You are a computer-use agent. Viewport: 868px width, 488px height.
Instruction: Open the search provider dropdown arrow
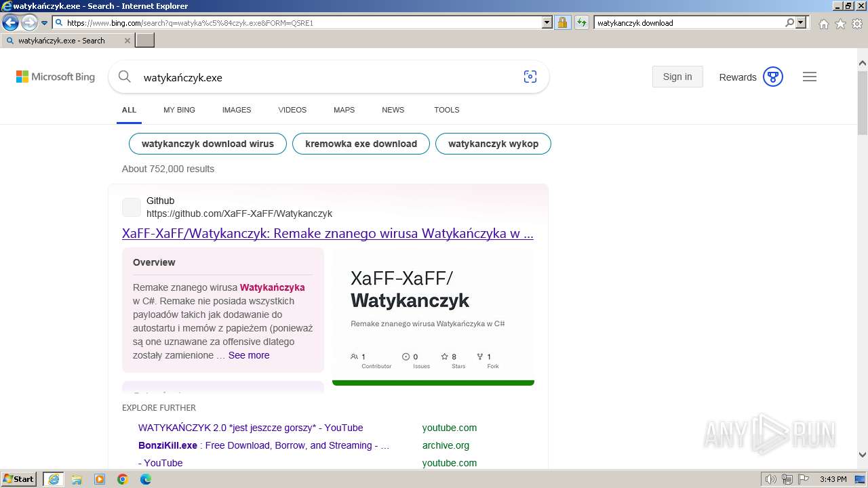[x=801, y=22]
